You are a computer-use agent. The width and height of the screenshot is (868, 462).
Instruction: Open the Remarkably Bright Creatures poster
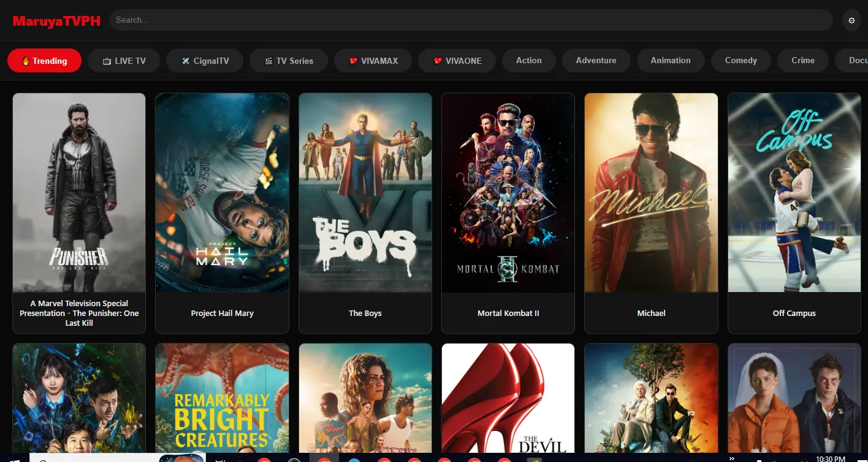pyautogui.click(x=222, y=398)
